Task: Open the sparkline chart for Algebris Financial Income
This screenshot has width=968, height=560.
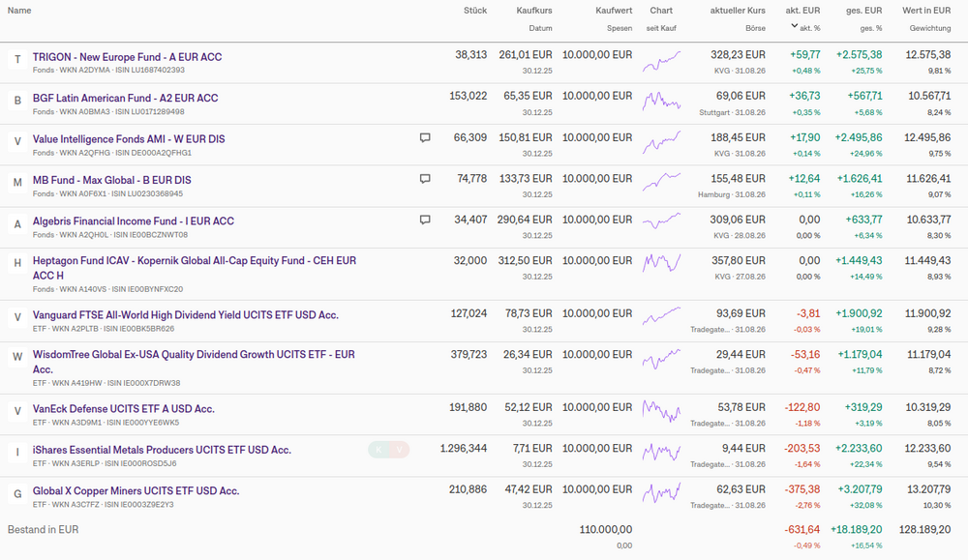Action: coord(661,221)
